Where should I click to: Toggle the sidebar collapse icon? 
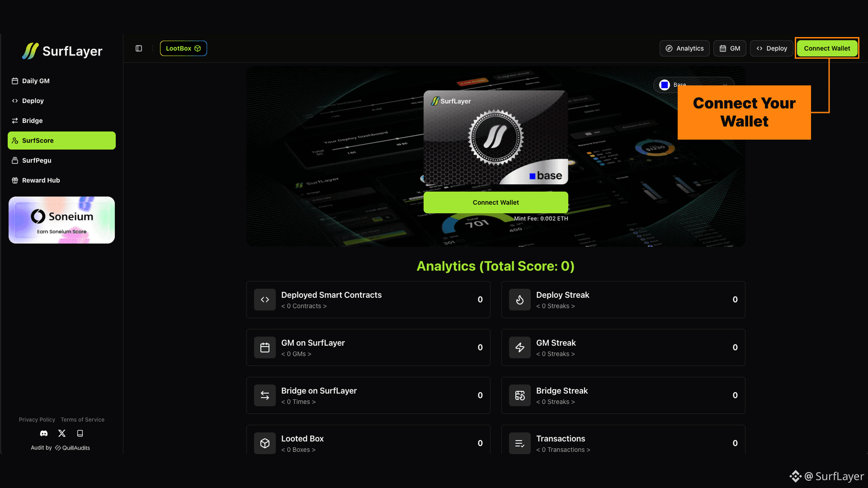pos(139,48)
